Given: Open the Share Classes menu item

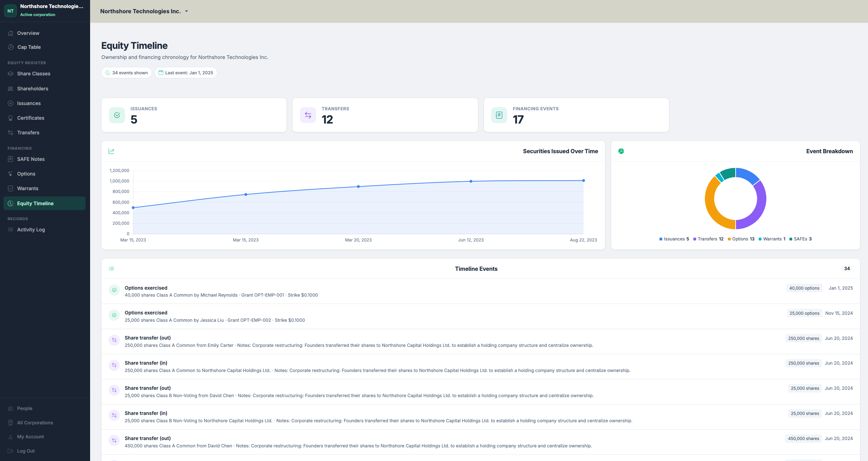Looking at the screenshot, I should [34, 74].
